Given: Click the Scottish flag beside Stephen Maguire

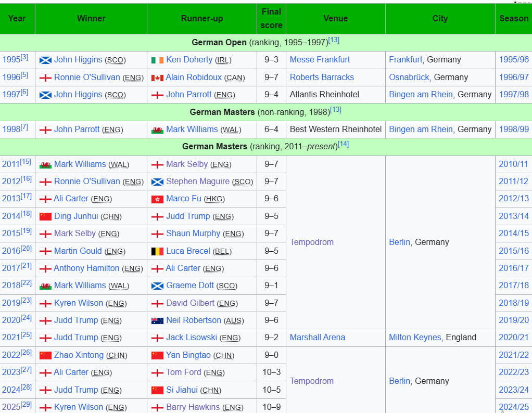Looking at the screenshot, I should pos(157,182).
